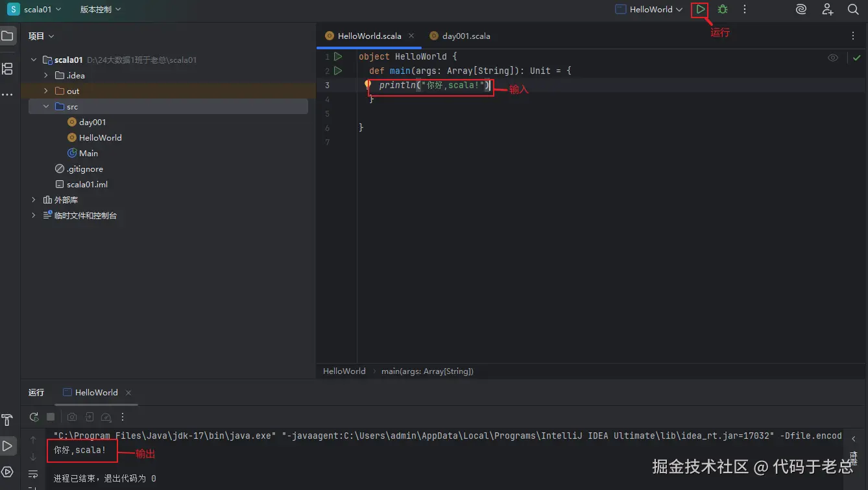
Task: Open the AI Assistant spiral icon
Action: click(x=801, y=10)
